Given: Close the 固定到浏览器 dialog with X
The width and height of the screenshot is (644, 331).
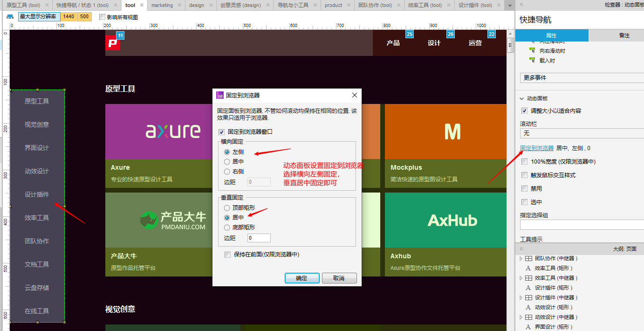Looking at the screenshot, I should coord(355,95).
